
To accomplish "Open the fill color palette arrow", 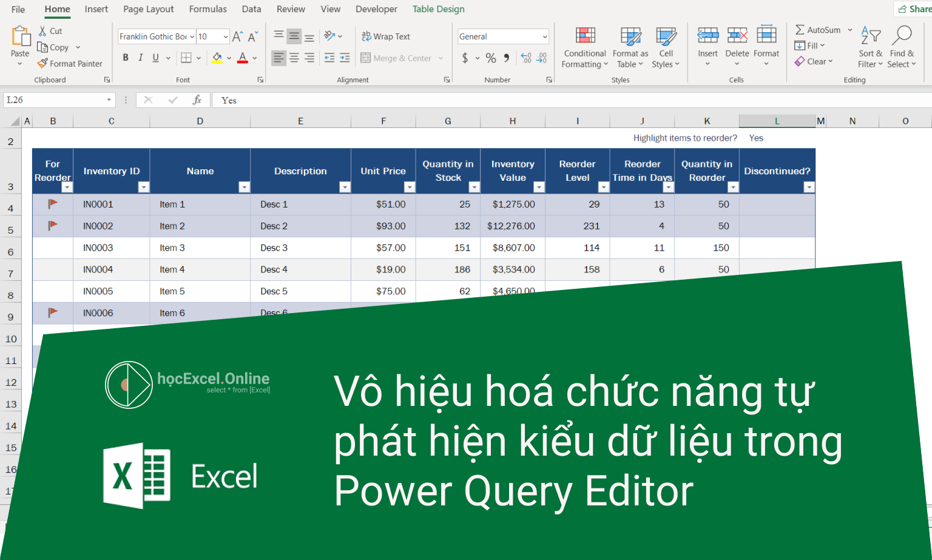I will 229,58.
